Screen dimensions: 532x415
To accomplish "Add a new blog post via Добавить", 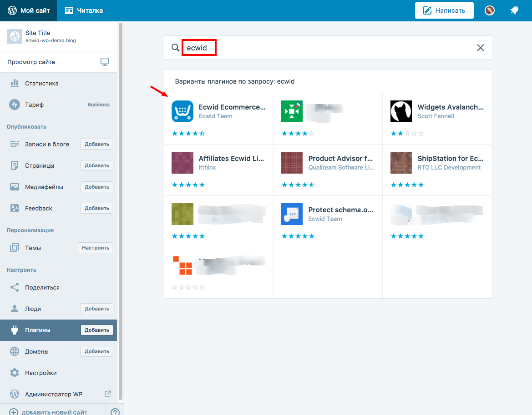I will [x=96, y=145].
